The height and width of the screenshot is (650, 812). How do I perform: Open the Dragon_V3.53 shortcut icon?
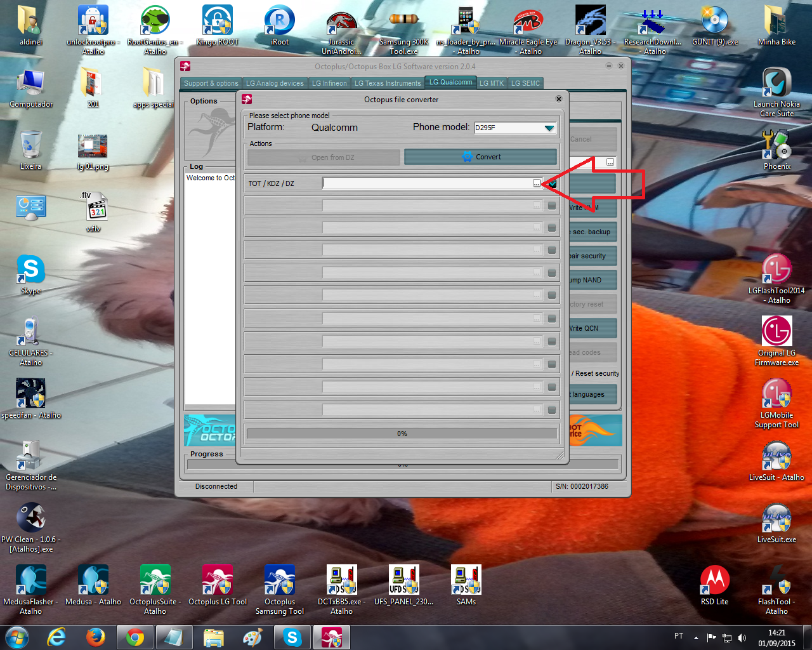tap(590, 29)
